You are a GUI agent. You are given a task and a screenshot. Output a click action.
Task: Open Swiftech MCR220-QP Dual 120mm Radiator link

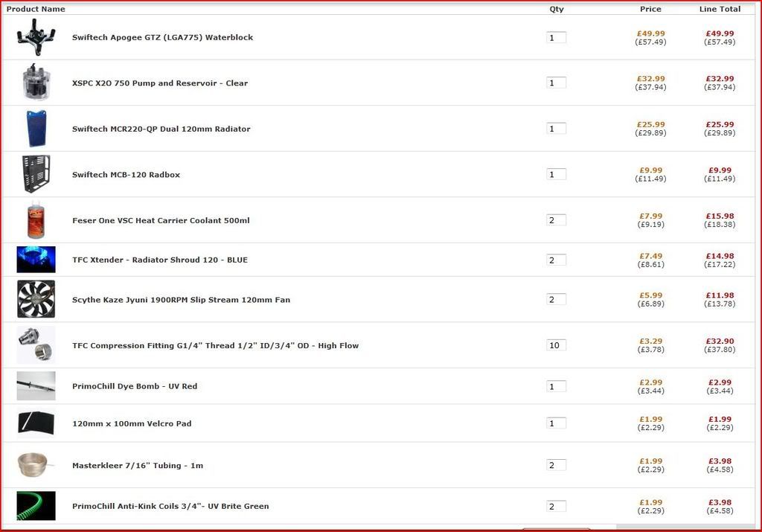(x=161, y=129)
